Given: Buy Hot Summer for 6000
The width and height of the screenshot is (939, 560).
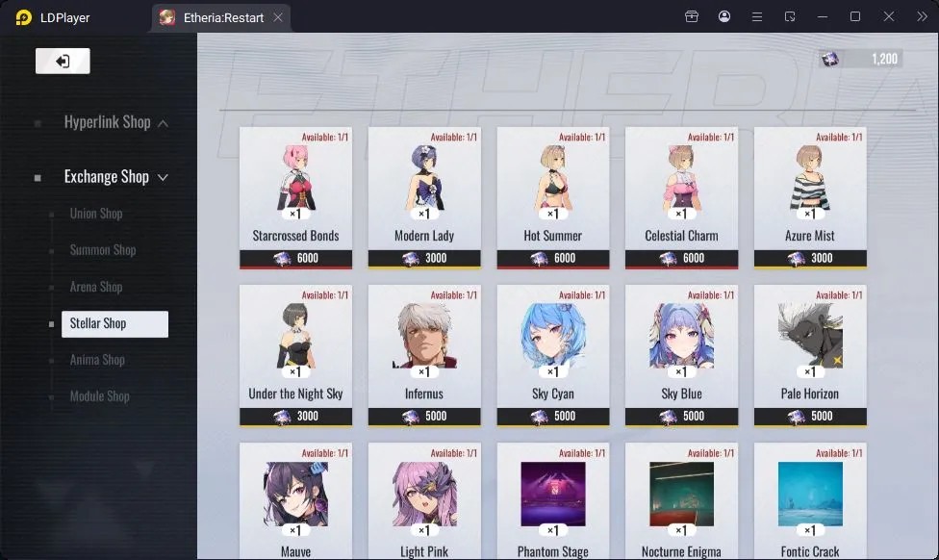Looking at the screenshot, I should [553, 259].
